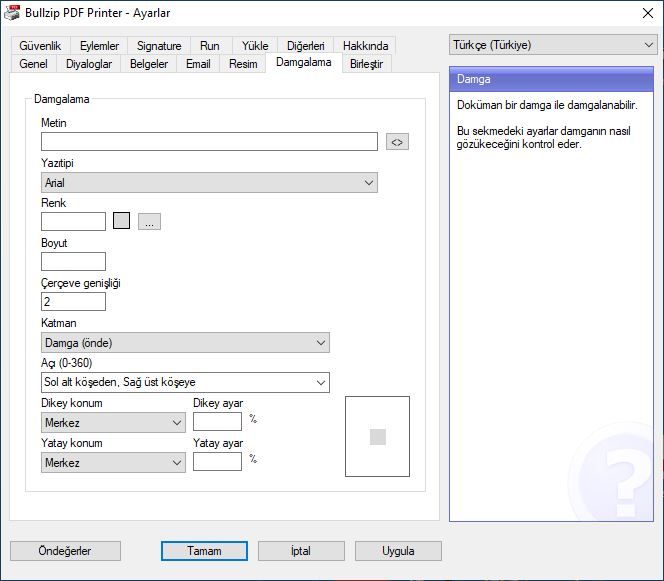This screenshot has height=581, width=664.
Task: Confirm with the Tamam button
Action: (204, 551)
